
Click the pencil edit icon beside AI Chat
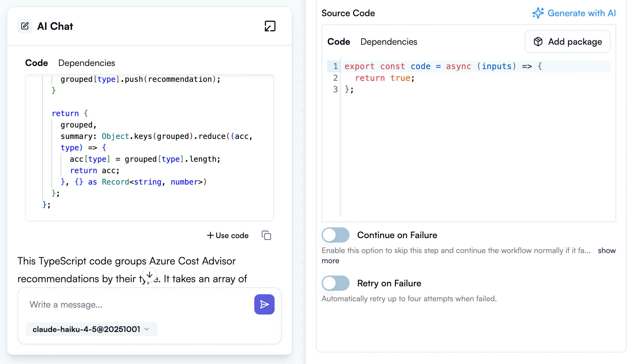(x=25, y=26)
